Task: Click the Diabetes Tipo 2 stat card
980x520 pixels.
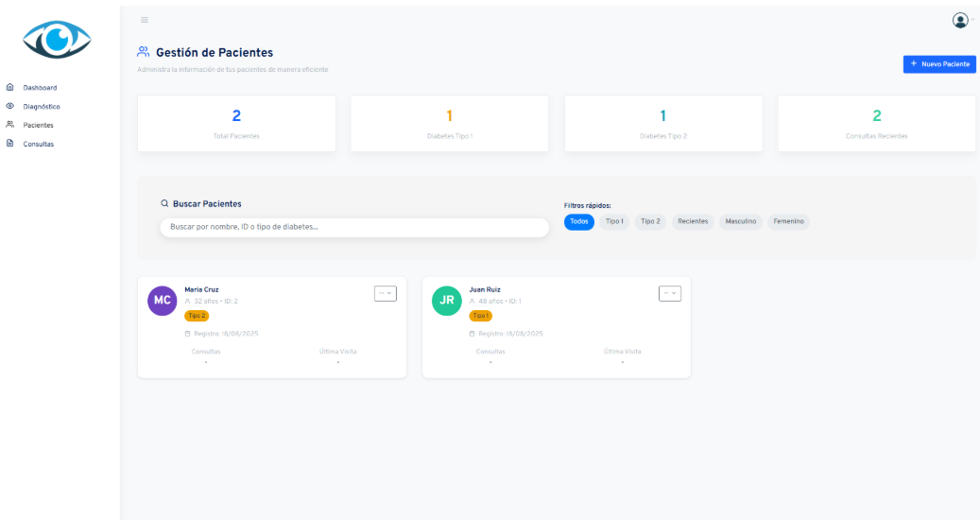Action: click(663, 123)
